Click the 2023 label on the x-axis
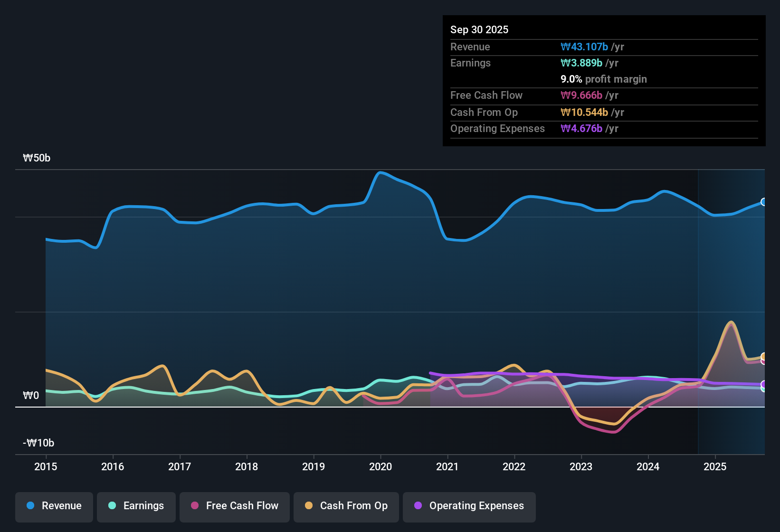 point(581,467)
